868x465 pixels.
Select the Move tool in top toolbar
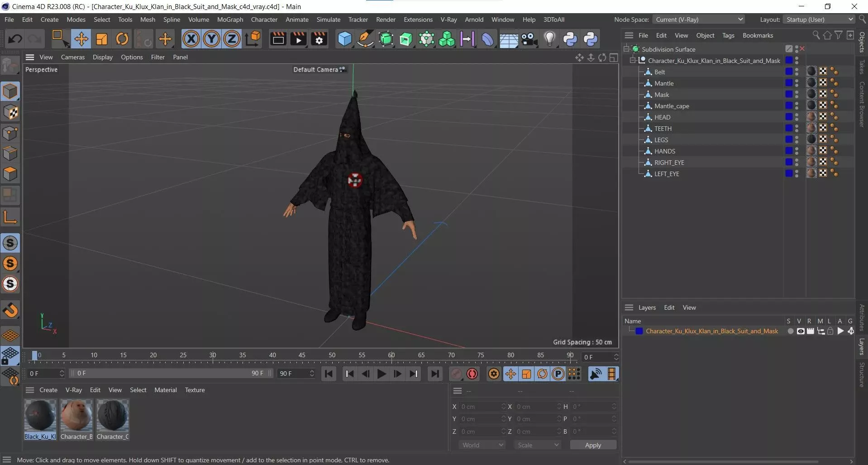81,39
